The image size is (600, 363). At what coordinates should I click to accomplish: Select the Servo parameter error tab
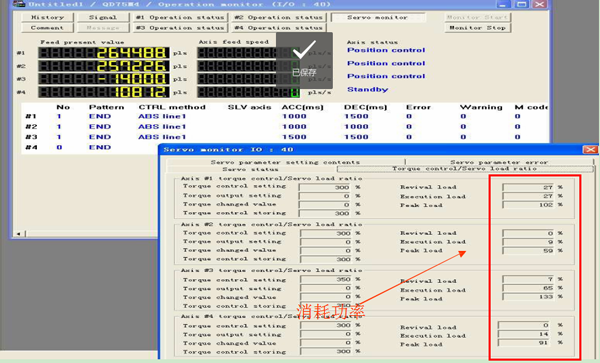(x=499, y=162)
